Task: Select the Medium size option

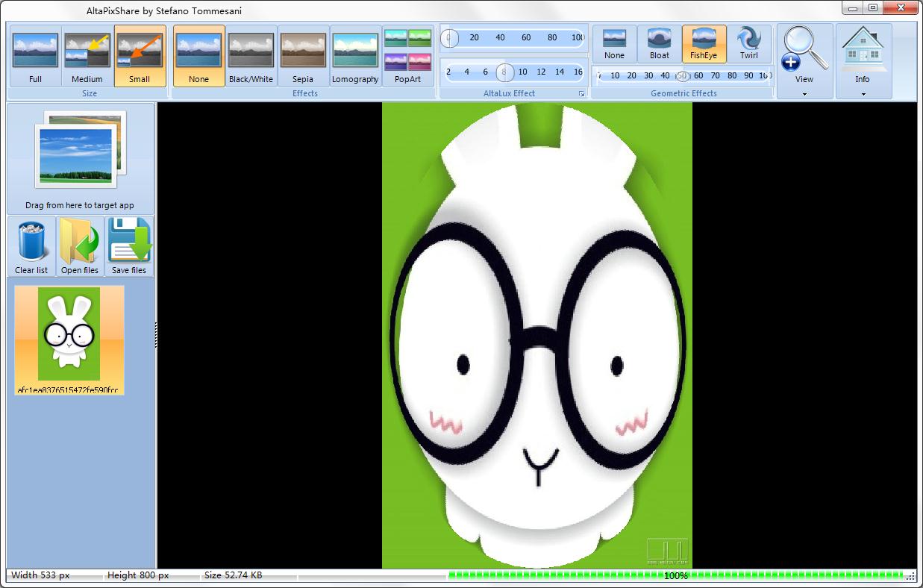Action: click(x=87, y=57)
